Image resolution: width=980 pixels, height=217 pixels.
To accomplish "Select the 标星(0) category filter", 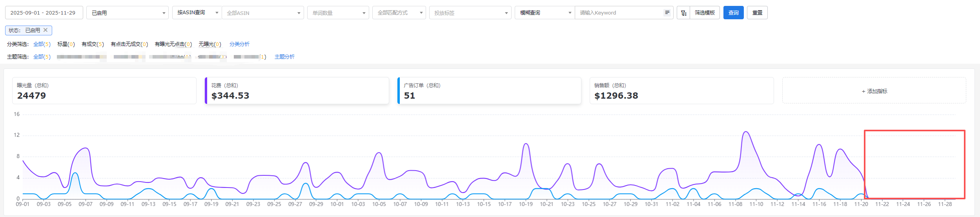I will pos(66,44).
